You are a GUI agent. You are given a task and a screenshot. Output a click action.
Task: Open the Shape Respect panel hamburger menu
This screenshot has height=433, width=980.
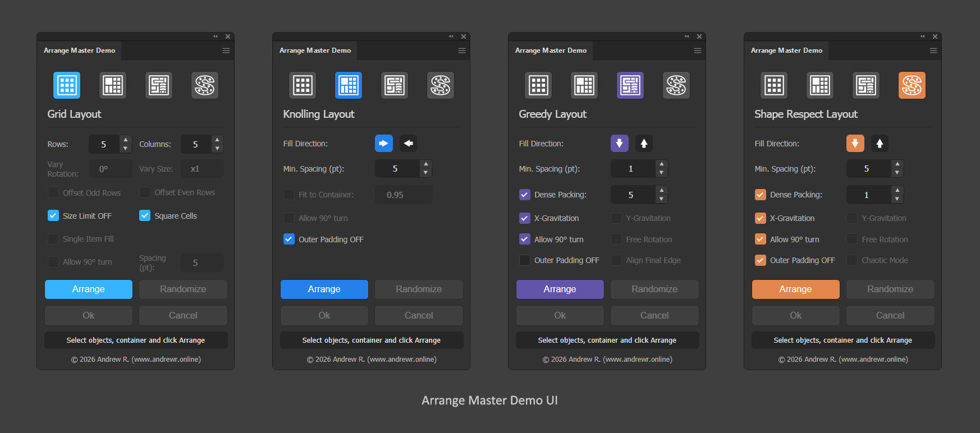click(x=933, y=50)
